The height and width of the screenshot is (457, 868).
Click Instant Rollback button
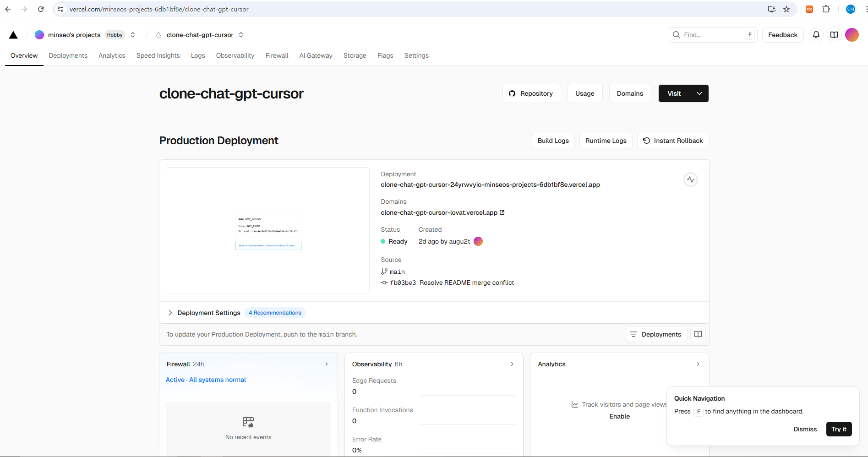point(673,141)
